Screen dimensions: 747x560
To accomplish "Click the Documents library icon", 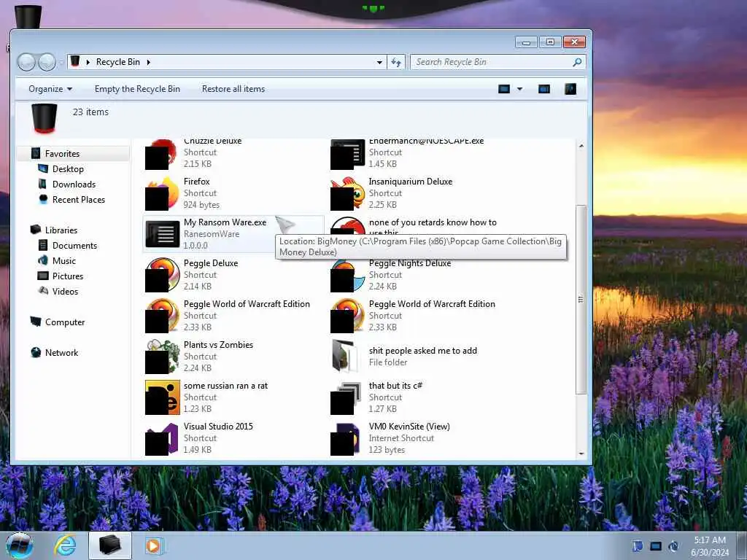I will tap(43, 245).
